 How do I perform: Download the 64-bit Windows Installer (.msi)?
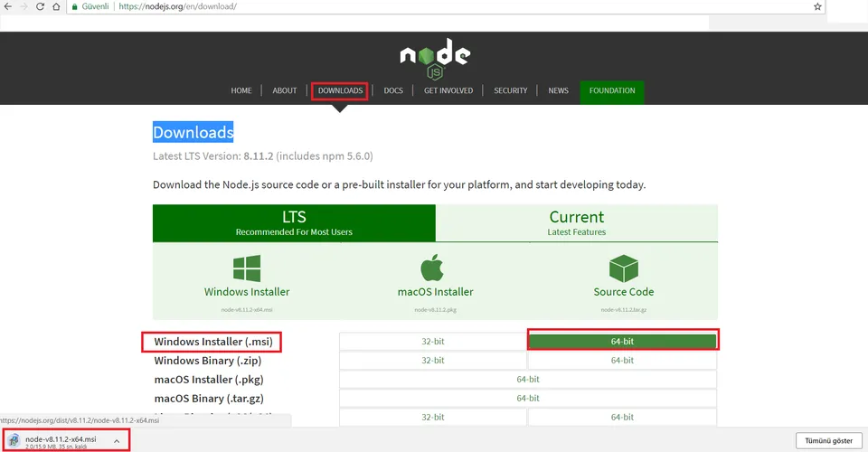tap(622, 342)
